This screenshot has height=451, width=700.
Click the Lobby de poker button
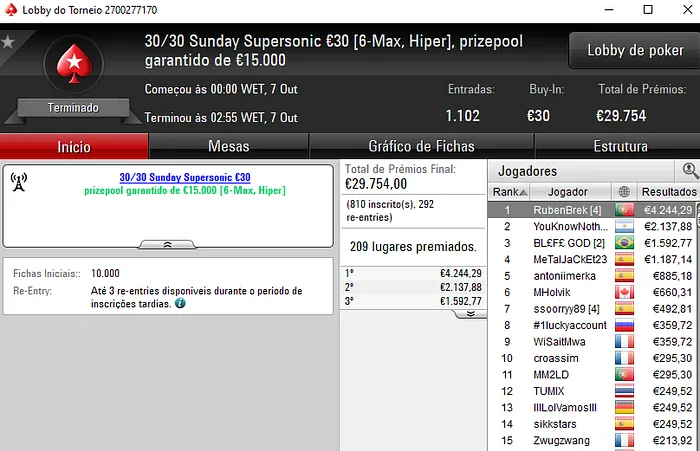(x=635, y=50)
